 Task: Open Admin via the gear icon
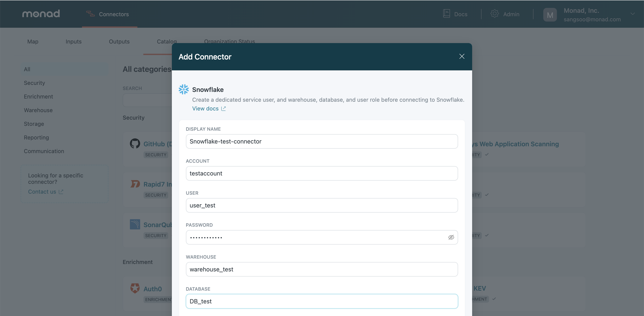tap(494, 13)
